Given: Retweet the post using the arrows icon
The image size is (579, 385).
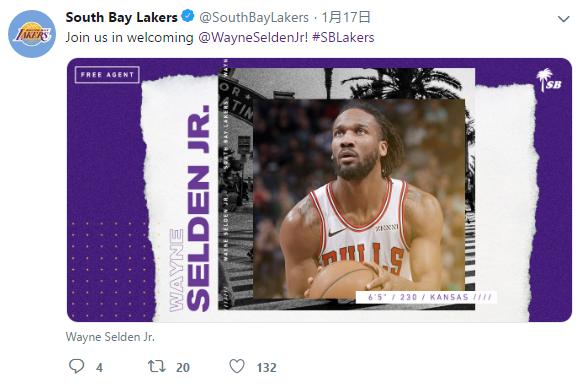Looking at the screenshot, I should click(156, 367).
